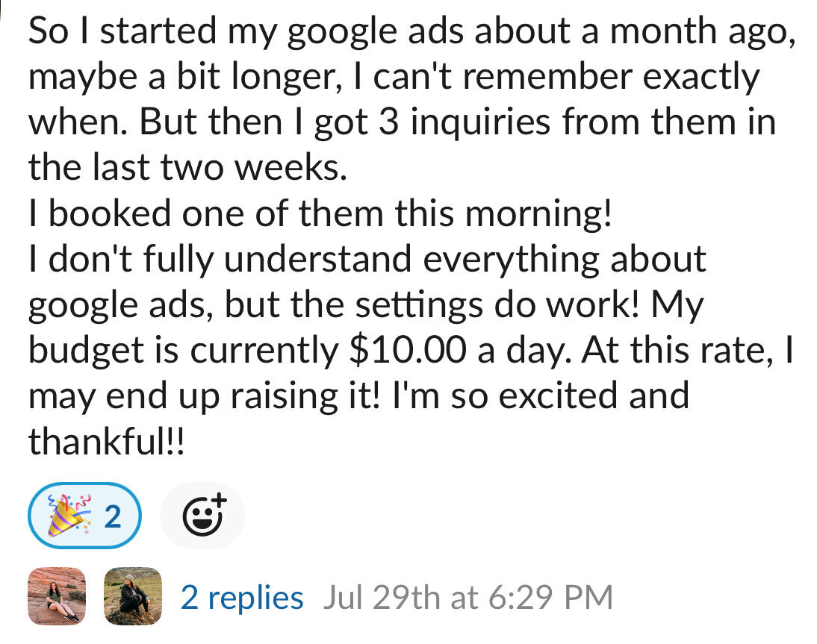This screenshot has width=817, height=644.
Task: Click the Jul 29th at 6:29 PM timestamp
Action: (468, 597)
